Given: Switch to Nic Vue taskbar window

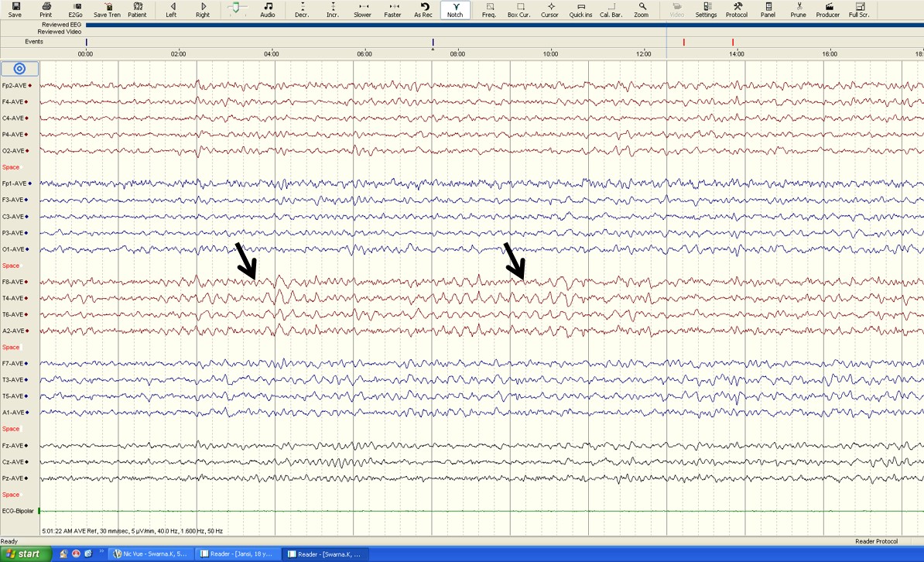Looking at the screenshot, I should [x=151, y=554].
